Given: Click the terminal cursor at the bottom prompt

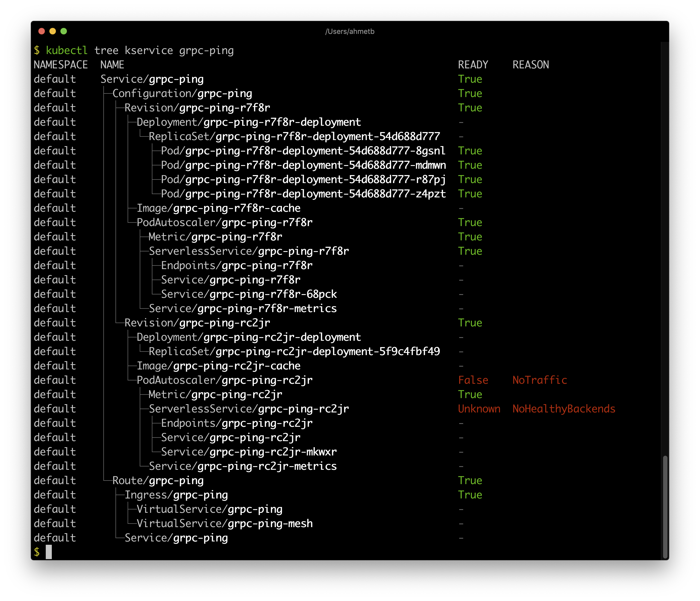Looking at the screenshot, I should pos(49,552).
